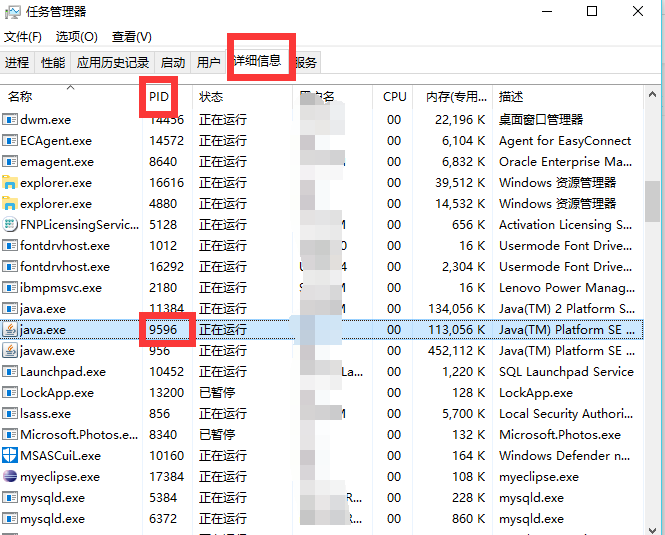Image resolution: width=665 pixels, height=535 pixels.
Task: Click PID value 8640
Action: tap(163, 162)
